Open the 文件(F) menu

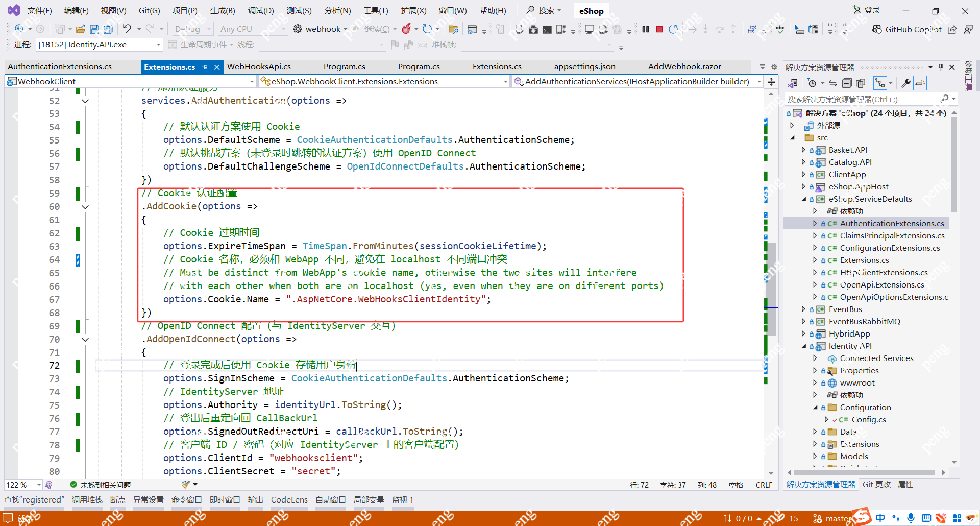click(40, 11)
